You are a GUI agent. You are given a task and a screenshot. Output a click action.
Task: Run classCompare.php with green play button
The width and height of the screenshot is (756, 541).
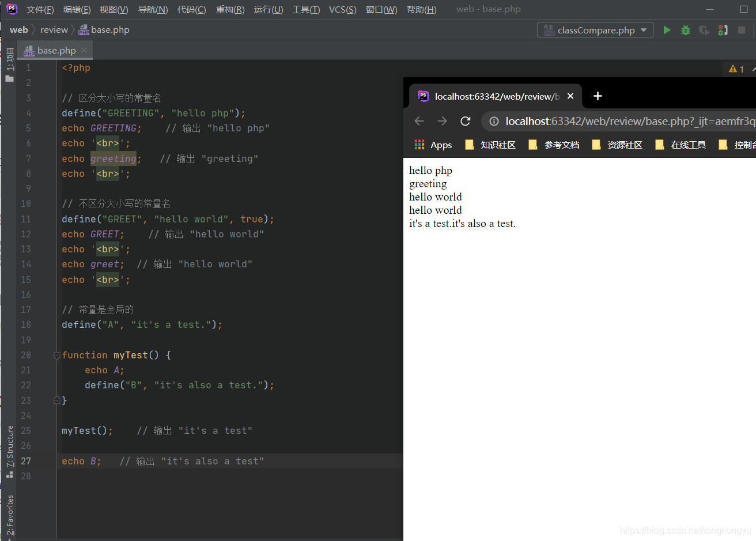667,30
